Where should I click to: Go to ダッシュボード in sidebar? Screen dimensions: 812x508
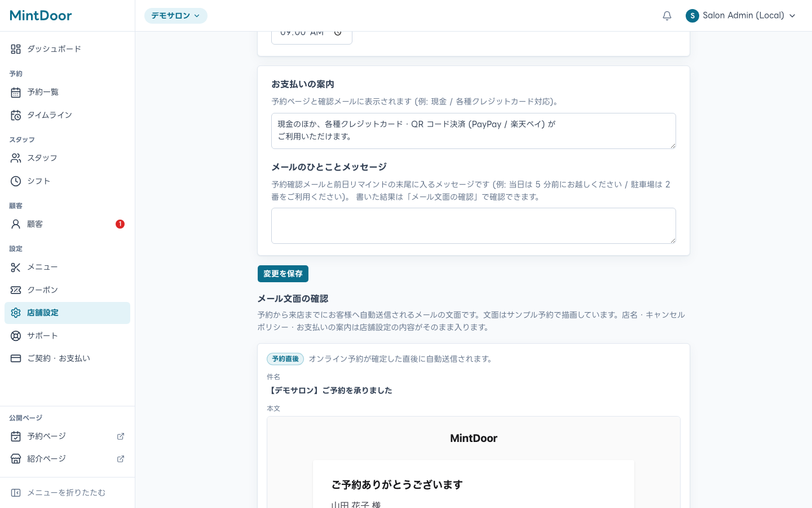click(67, 49)
